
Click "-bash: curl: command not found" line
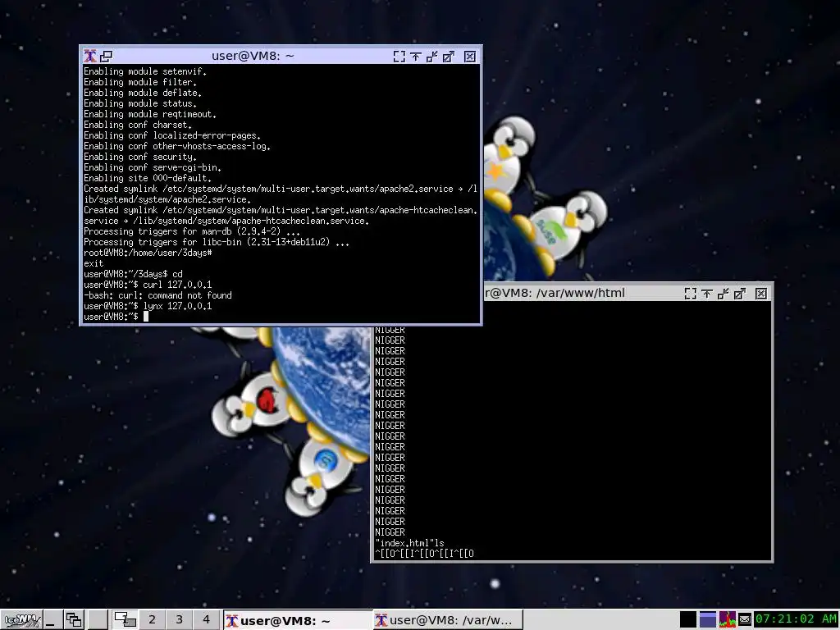point(157,295)
